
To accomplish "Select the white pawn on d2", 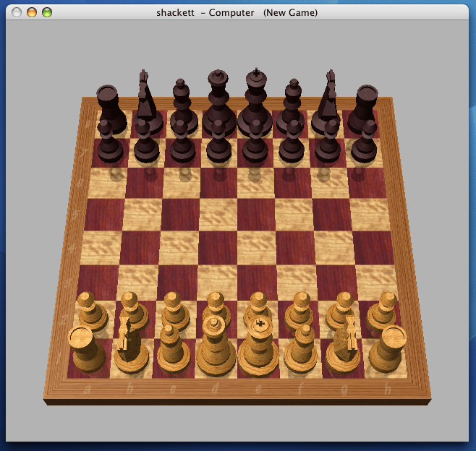I will [x=216, y=306].
